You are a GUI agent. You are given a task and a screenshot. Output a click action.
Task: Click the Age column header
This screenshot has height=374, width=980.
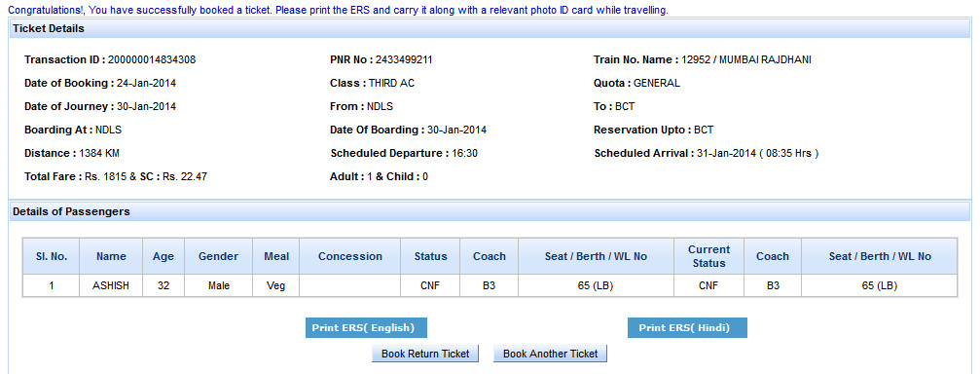pyautogui.click(x=163, y=256)
